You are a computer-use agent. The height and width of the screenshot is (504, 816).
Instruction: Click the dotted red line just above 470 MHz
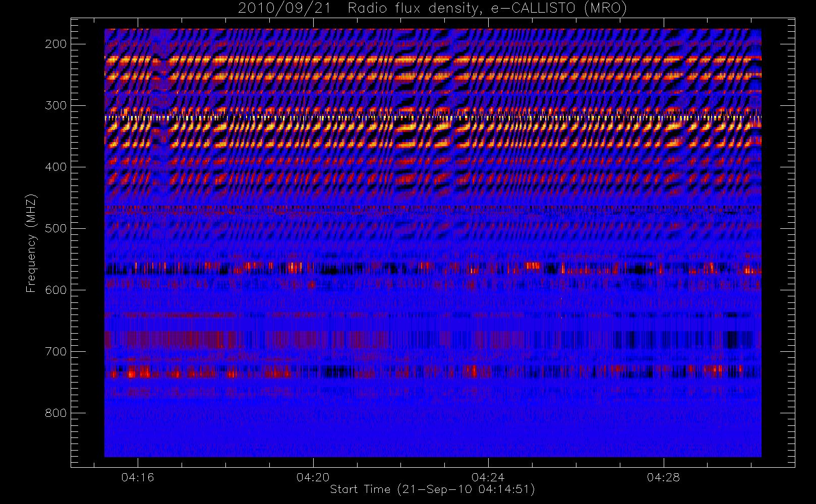point(433,207)
